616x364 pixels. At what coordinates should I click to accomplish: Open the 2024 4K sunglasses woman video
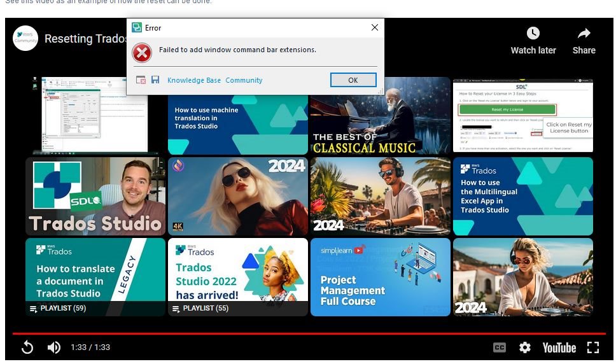click(237, 197)
